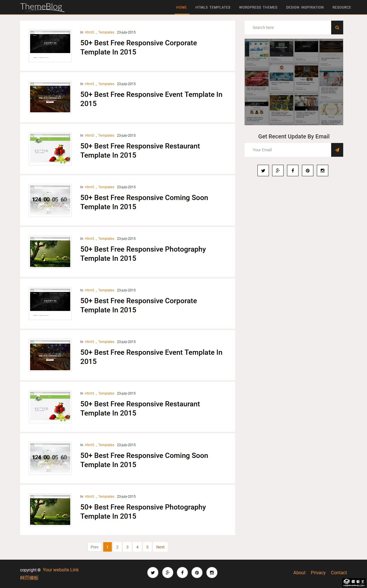Viewport: 367px width, 588px height.
Task: Focus the Search here input field
Action: pos(288,28)
